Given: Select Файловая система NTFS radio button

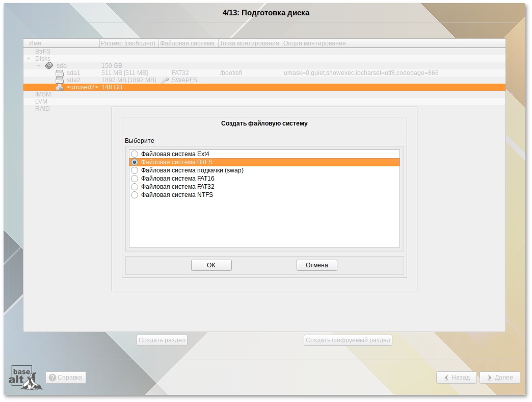Looking at the screenshot, I should [x=135, y=194].
